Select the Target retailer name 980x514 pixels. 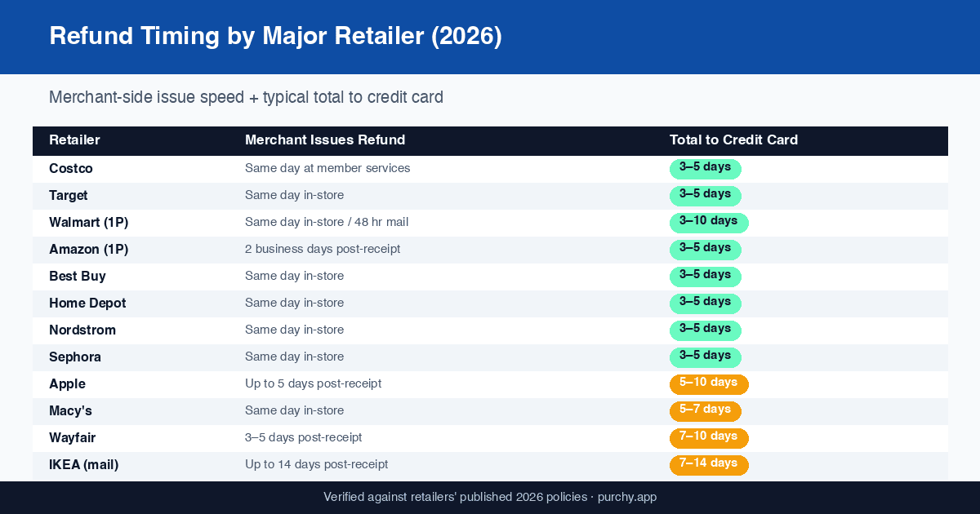click(69, 196)
